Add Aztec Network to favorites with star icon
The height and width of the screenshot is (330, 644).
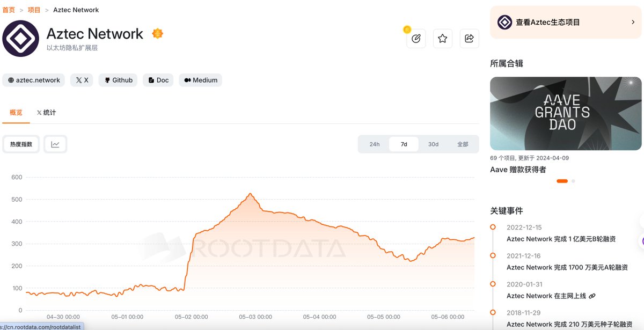[443, 39]
